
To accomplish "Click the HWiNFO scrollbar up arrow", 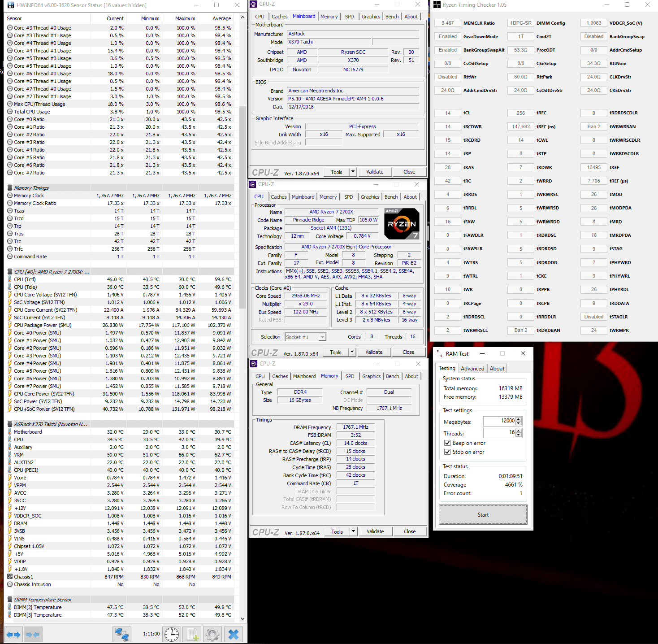I will 242,18.
